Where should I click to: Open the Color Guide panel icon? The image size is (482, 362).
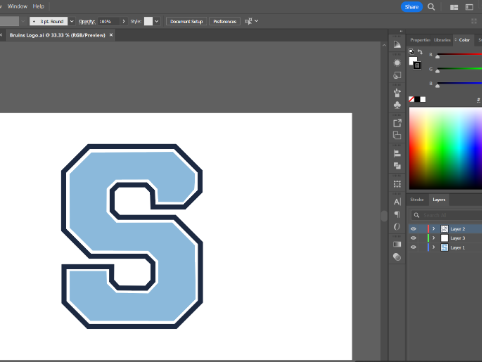397,45
